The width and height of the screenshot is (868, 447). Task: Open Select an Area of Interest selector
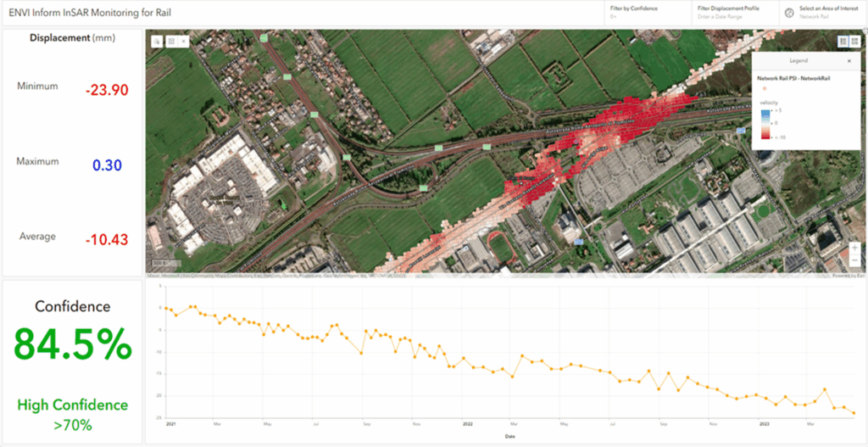[828, 13]
